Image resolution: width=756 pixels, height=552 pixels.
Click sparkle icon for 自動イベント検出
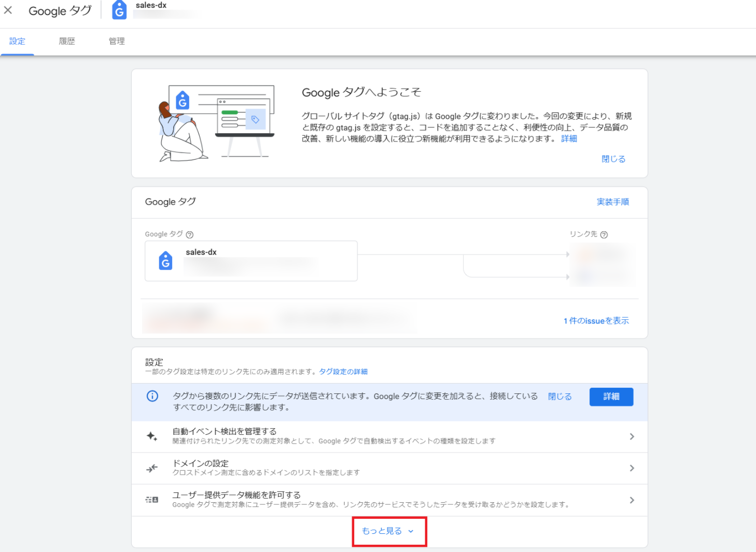coord(152,436)
